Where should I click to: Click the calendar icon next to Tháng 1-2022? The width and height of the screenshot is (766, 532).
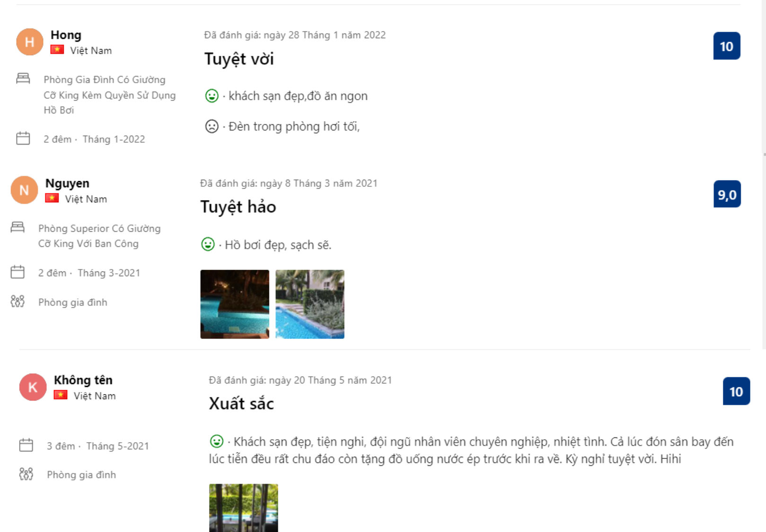(x=23, y=139)
